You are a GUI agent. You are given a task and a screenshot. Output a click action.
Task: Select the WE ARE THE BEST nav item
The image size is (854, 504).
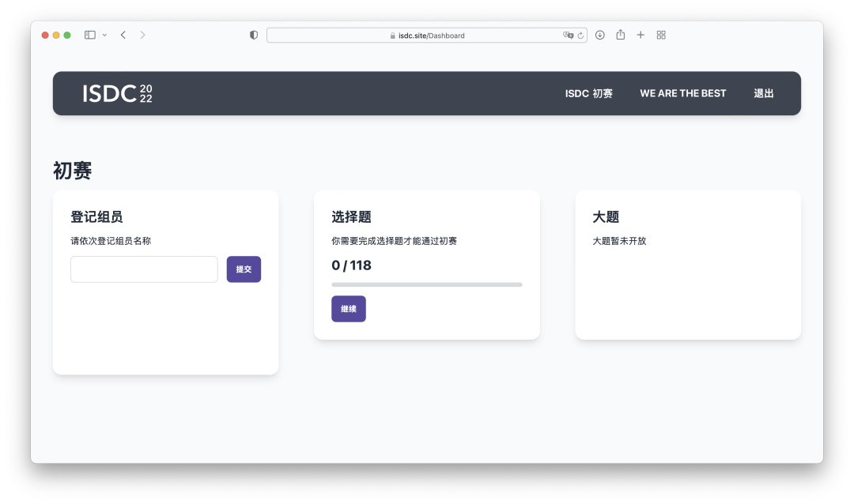click(x=682, y=93)
